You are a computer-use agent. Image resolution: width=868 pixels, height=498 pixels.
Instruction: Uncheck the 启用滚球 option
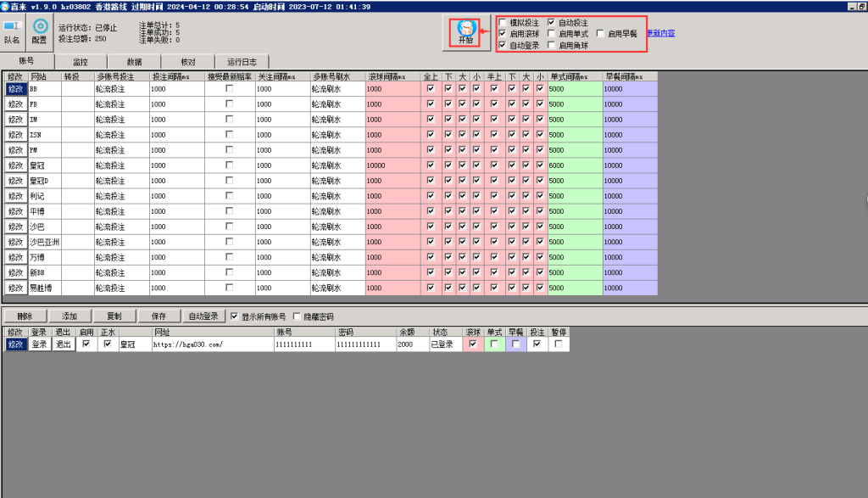point(504,33)
